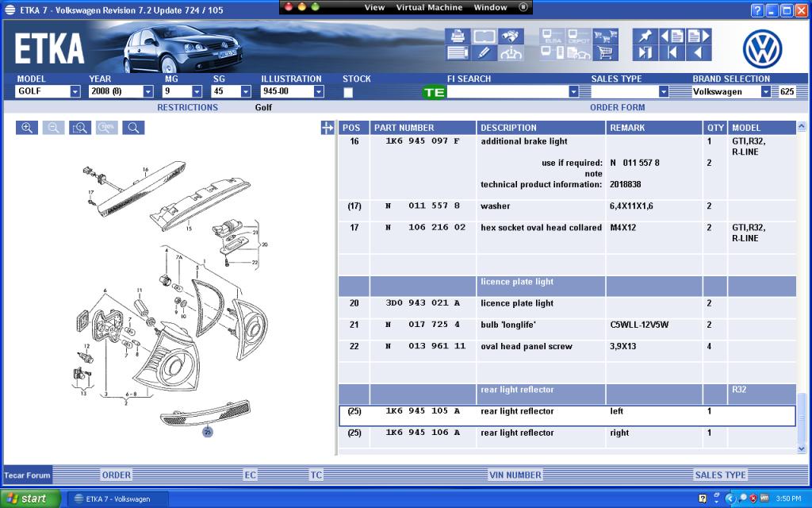Click the EC button

(250, 475)
